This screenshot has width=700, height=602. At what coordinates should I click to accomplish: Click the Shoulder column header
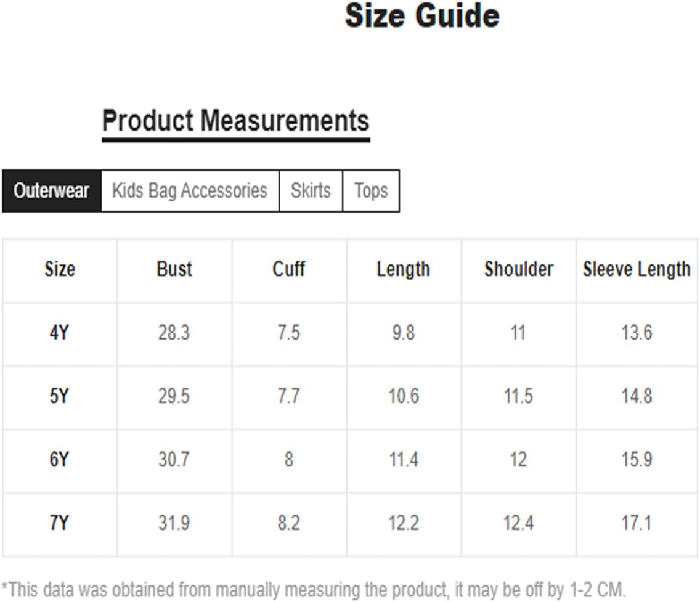coord(519,269)
